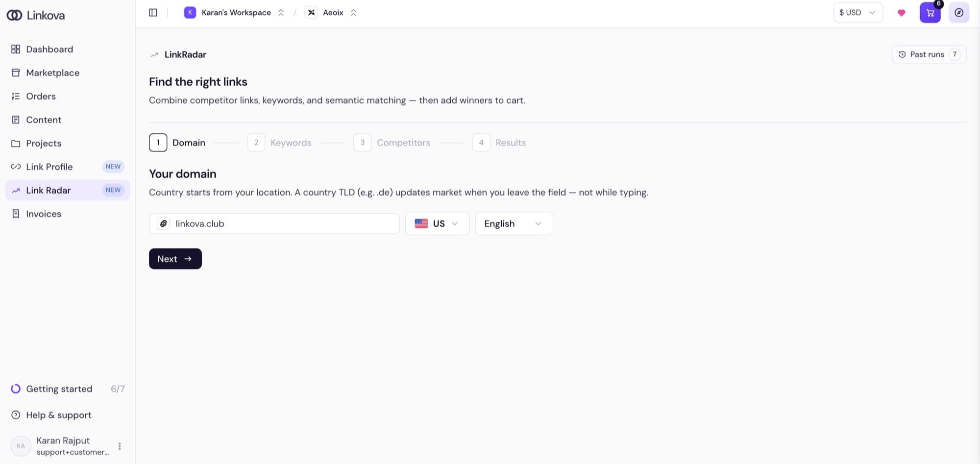Click the NEW badge on Link Profile
The image size is (980, 464).
click(113, 167)
